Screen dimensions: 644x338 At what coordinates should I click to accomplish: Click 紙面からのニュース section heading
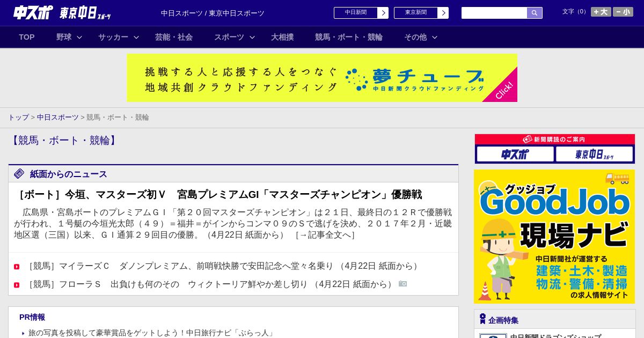tap(69, 174)
